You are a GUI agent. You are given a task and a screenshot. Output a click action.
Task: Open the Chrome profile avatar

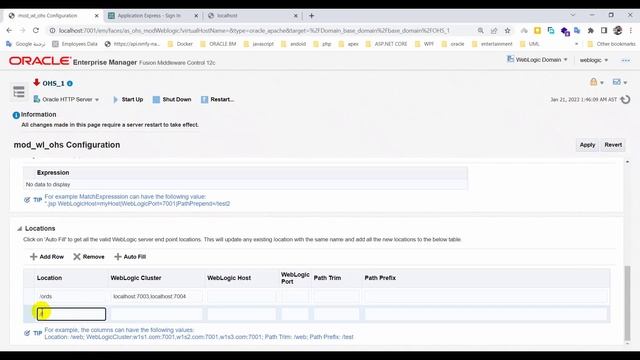[x=618, y=31]
